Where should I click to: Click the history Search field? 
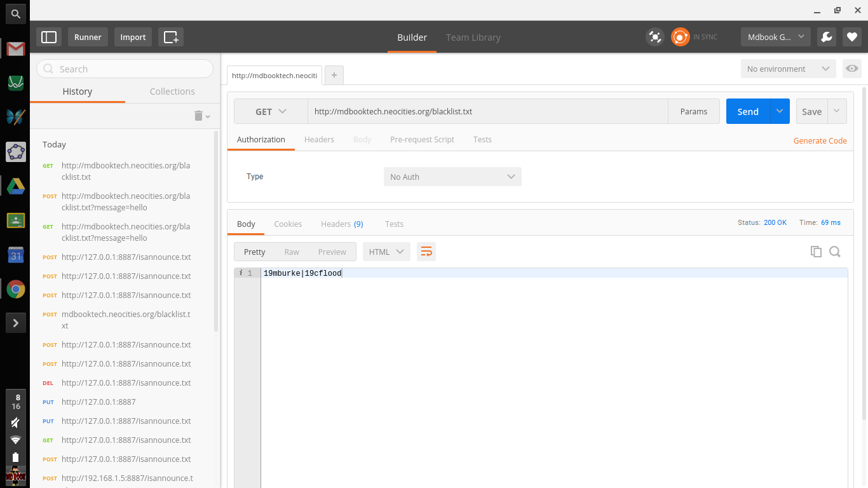(125, 69)
